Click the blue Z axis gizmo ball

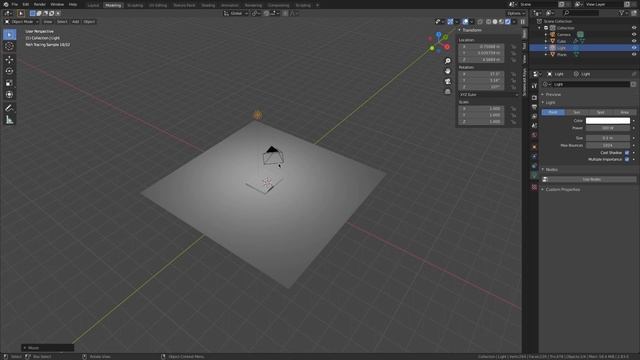(x=438, y=35)
